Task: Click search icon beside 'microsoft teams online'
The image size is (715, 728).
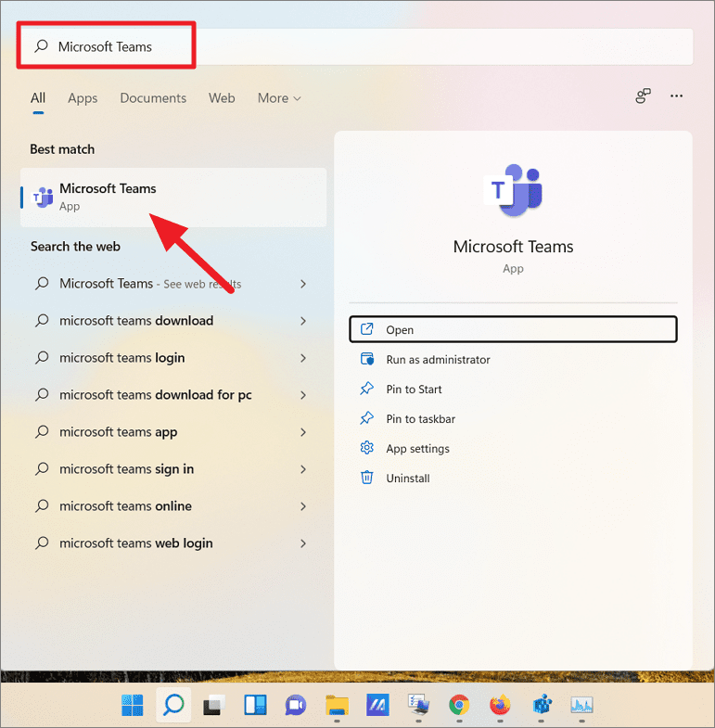Action: click(x=42, y=505)
